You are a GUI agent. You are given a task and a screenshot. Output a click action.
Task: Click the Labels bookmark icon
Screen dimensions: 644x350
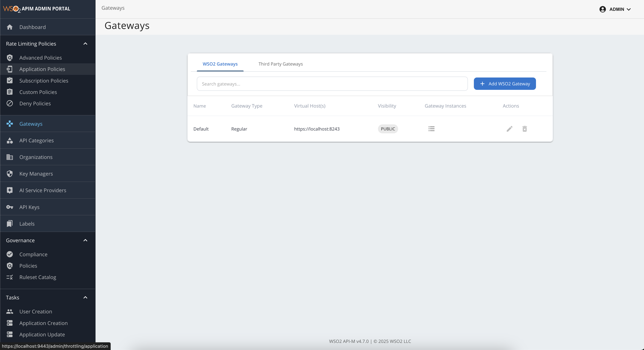pos(10,224)
